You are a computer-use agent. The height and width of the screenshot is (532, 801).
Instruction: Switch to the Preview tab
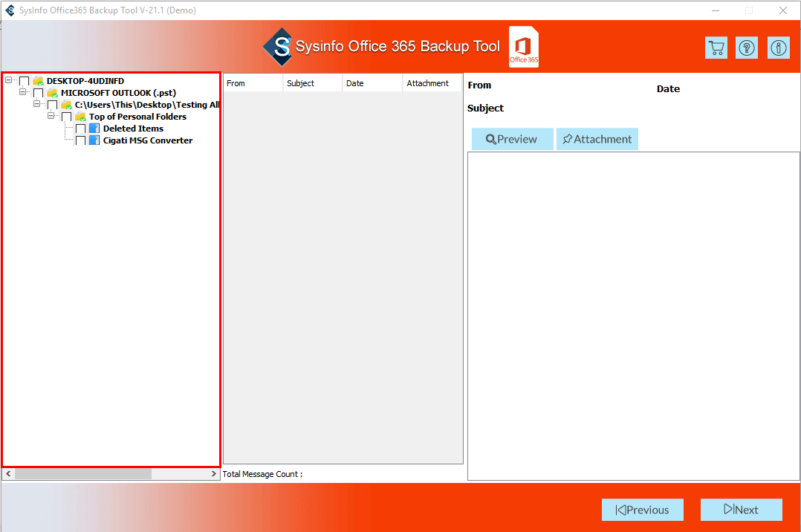click(512, 139)
